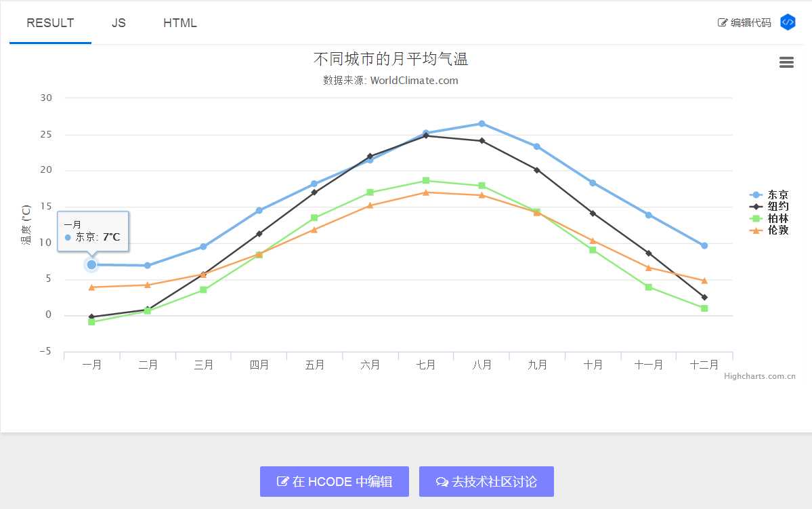This screenshot has width=812, height=509.
Task: Click the 东京 legend entry to collapse it
Action: pos(777,195)
